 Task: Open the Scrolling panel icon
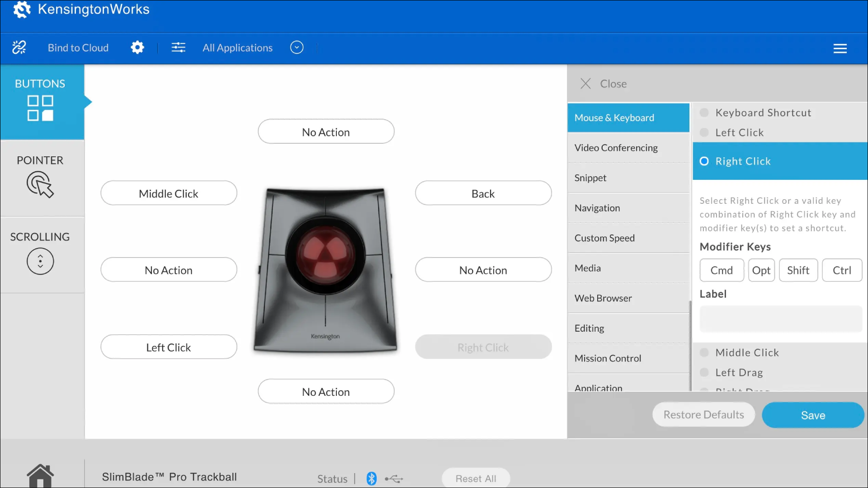(40, 261)
